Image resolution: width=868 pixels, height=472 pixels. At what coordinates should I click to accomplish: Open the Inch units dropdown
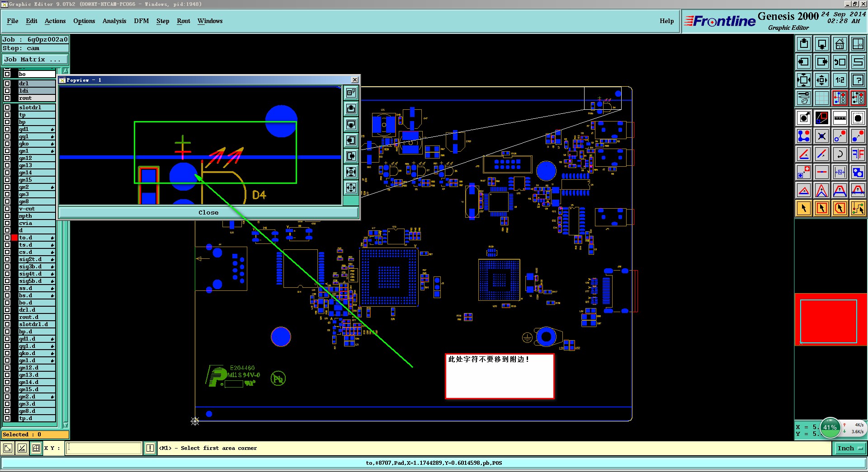(850, 448)
